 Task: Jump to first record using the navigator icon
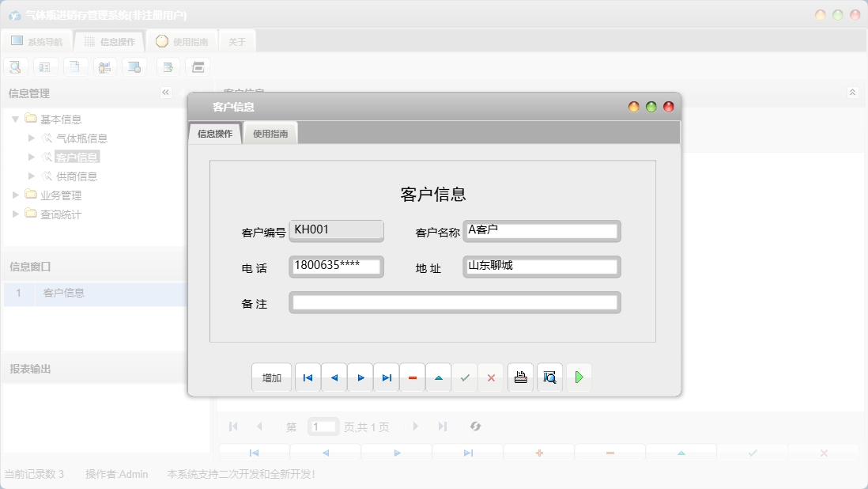[x=308, y=377]
